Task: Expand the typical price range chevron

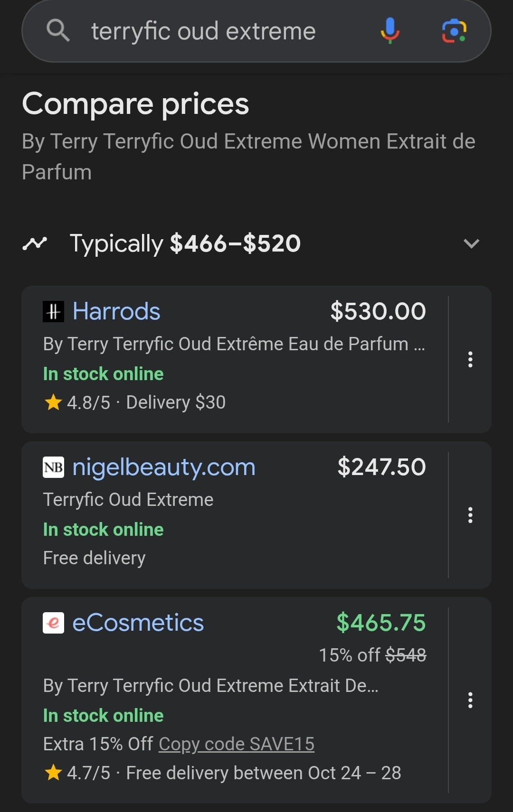Action: click(x=471, y=244)
